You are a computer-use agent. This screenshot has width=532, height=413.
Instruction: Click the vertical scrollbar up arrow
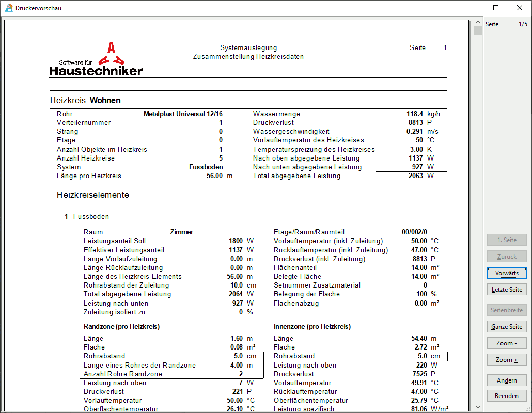point(478,23)
